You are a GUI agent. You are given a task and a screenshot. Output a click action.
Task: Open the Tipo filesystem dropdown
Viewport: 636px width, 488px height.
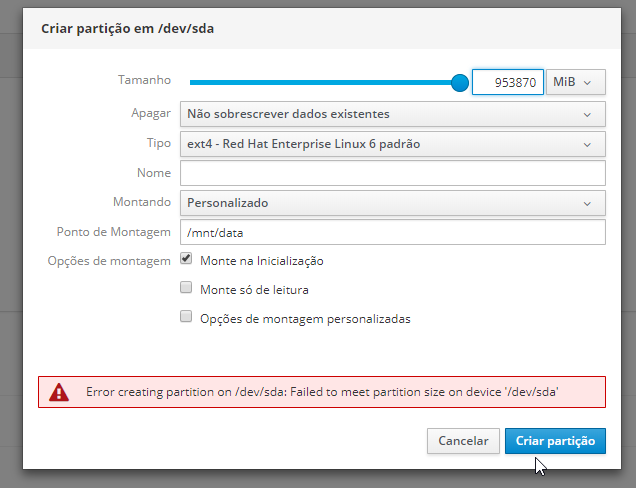[x=393, y=144]
